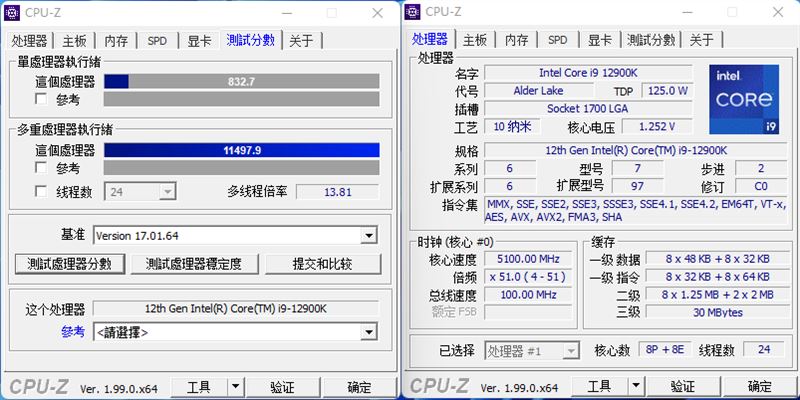This screenshot has width=800, height=400.
Task: Click the CPU-Z icon in the benchmark window title bar
Action: coord(13,12)
